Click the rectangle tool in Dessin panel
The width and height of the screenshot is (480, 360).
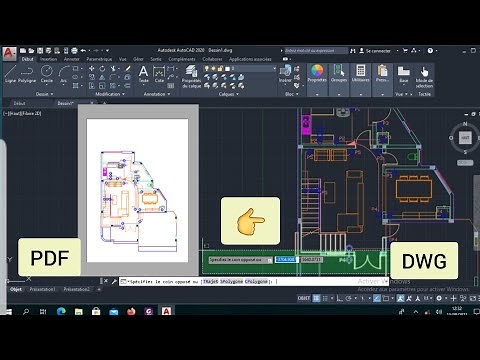click(76, 68)
